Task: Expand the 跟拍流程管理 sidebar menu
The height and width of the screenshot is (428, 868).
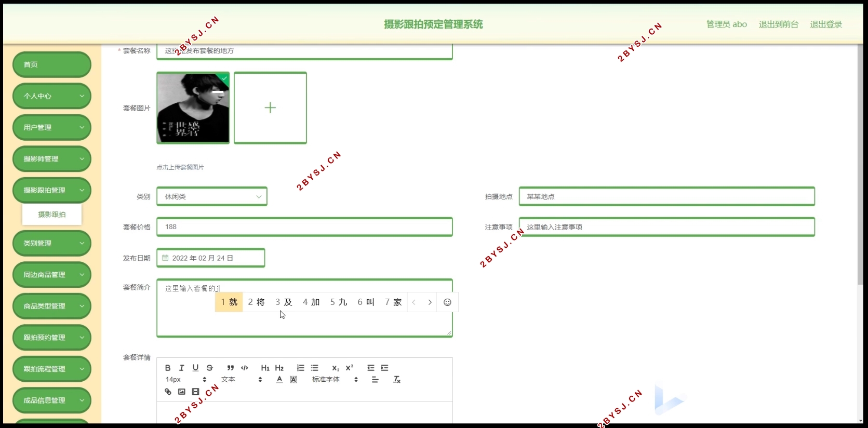Action: (51, 369)
